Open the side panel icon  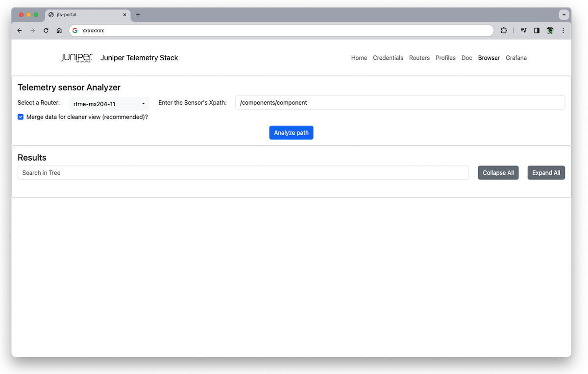click(536, 30)
